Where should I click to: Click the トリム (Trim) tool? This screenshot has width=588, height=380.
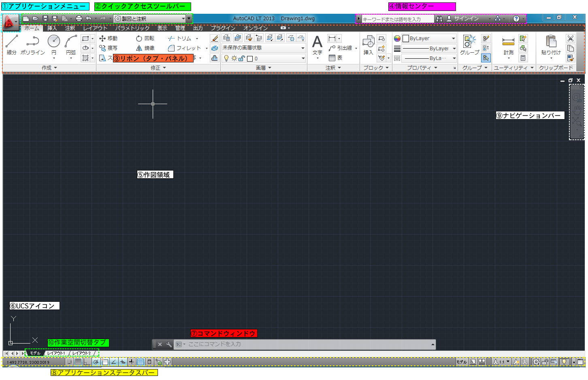179,38
